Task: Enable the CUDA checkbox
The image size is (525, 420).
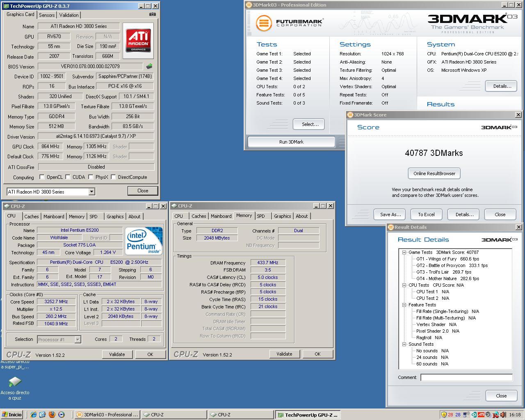Action: point(68,177)
